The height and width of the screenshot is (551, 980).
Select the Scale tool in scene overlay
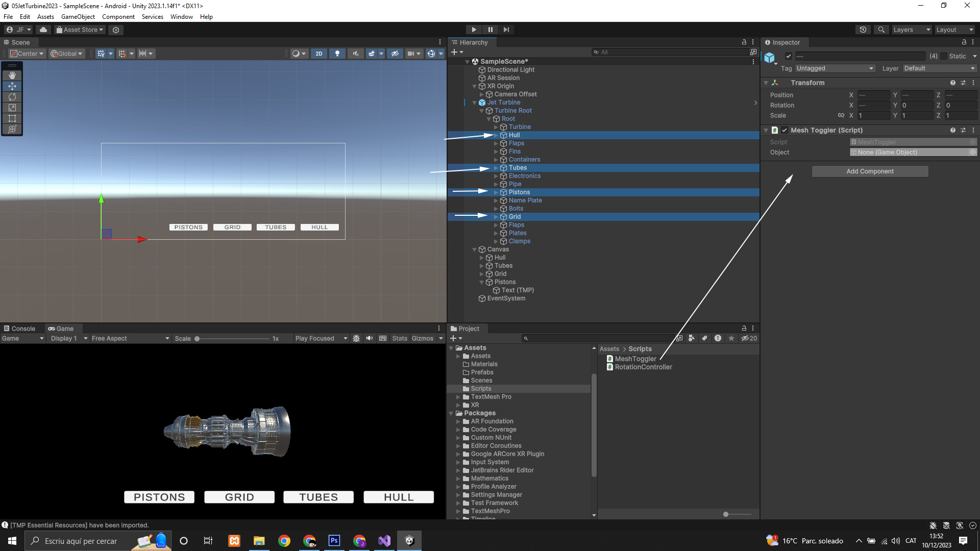point(12,108)
